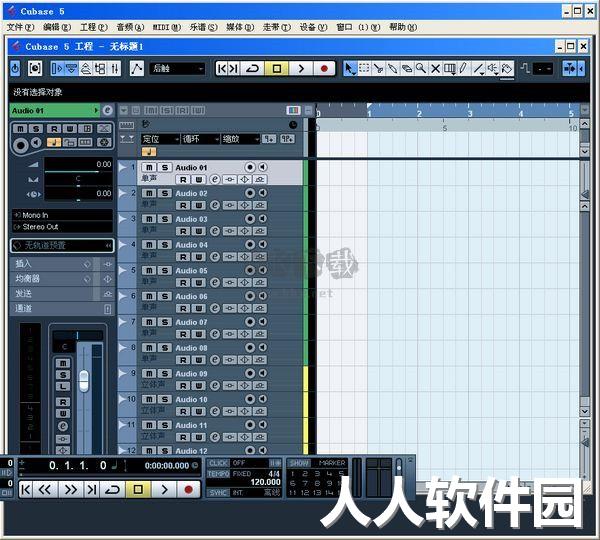
Task: Toggle SYNC in transport panel
Action: click(218, 493)
